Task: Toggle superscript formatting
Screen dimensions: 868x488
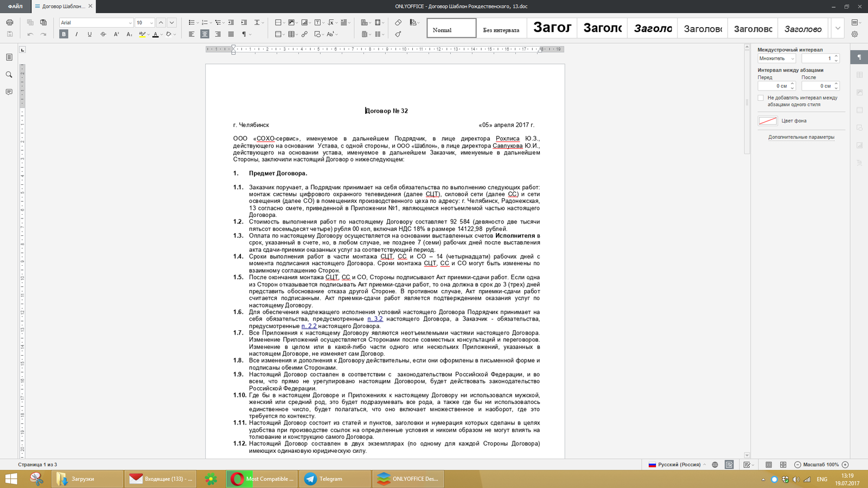Action: pos(116,34)
